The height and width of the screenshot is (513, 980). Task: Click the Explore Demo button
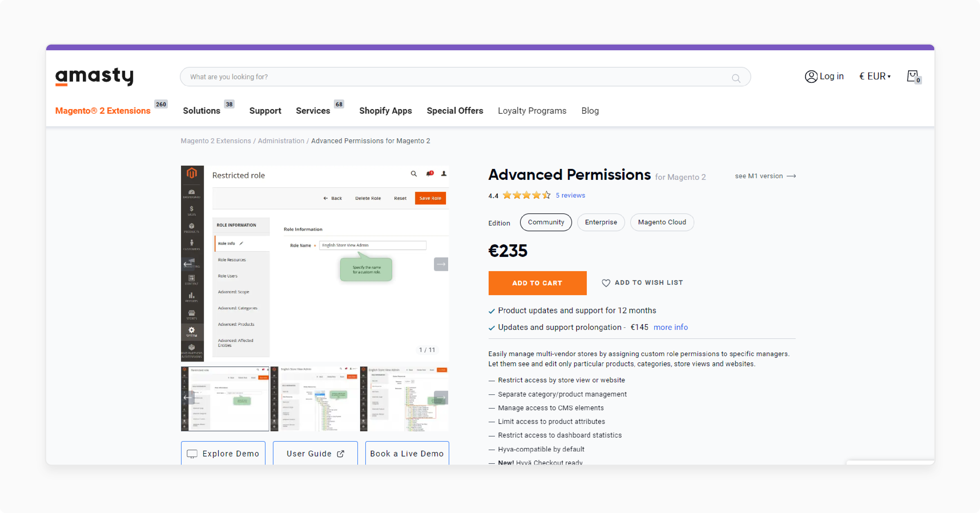(x=223, y=453)
